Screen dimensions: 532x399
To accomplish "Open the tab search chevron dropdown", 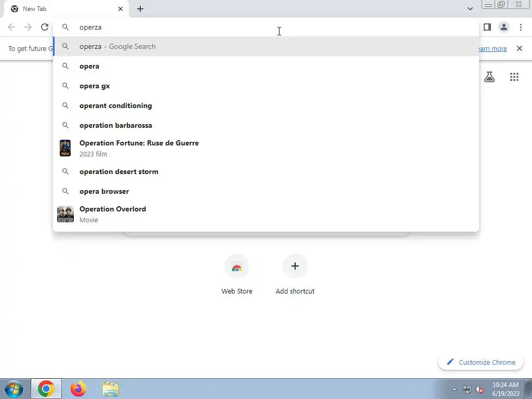I will coord(470,9).
